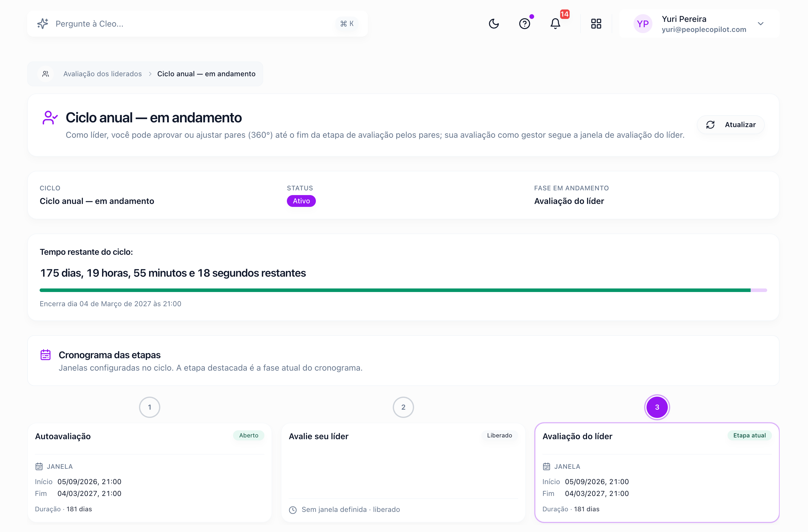Open the 'Avaliação do líder' card title
808x532 pixels.
[577, 436]
